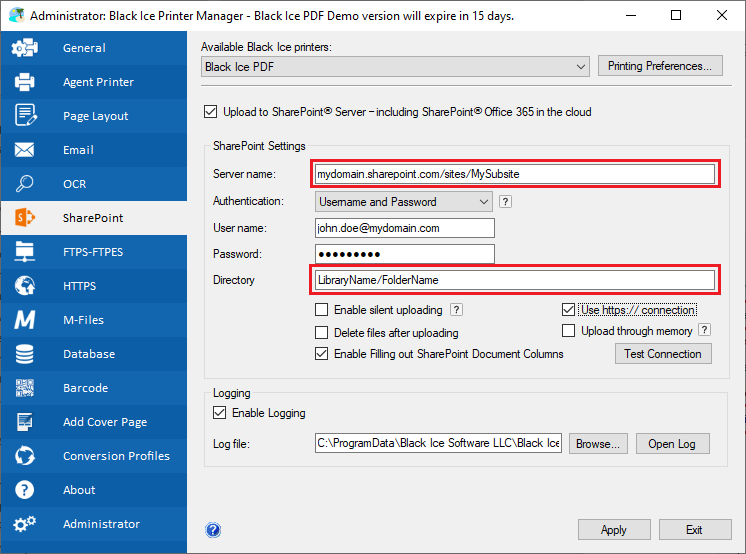Switch to the Page Layout tab

tap(95, 116)
